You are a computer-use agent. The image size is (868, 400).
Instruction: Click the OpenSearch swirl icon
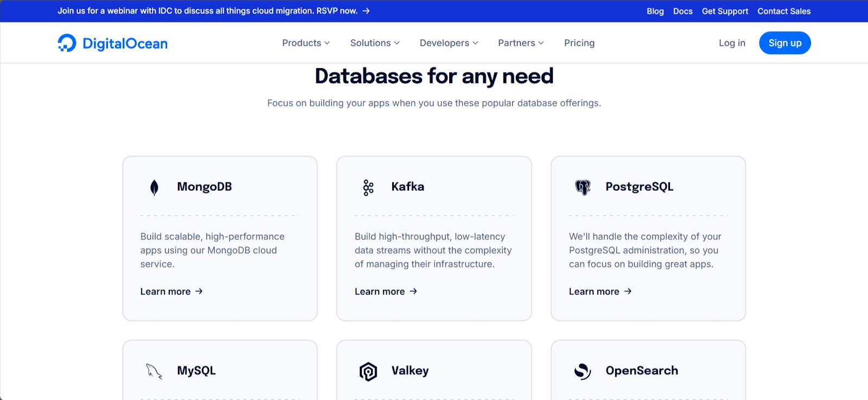click(x=583, y=371)
